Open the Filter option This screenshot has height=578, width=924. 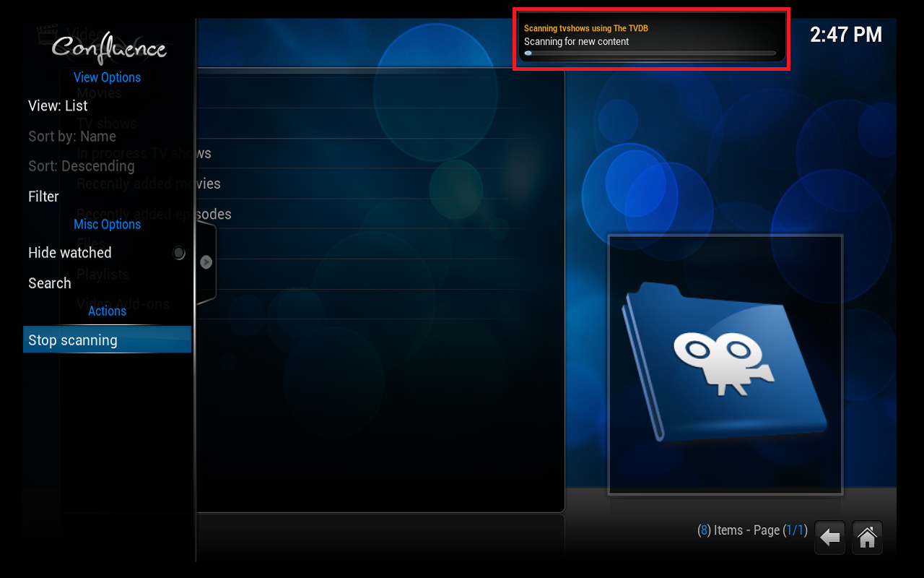107,197
